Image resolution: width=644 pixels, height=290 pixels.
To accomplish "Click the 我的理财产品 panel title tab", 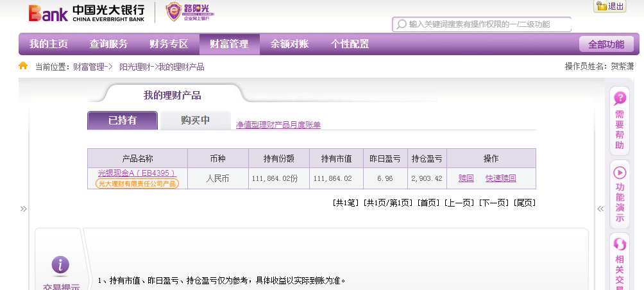I will pos(173,96).
